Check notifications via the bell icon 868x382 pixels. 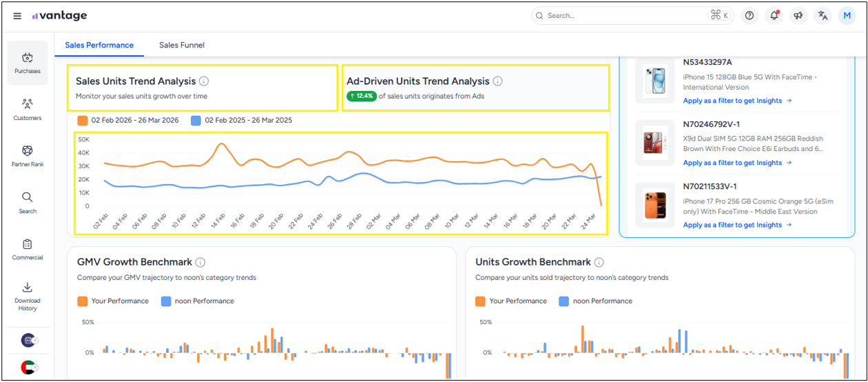coord(774,16)
